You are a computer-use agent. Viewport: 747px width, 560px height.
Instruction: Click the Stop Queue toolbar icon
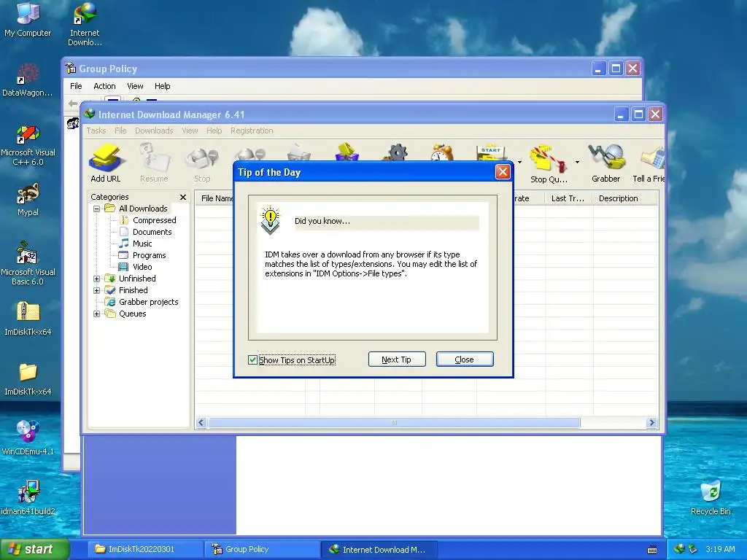(x=549, y=163)
